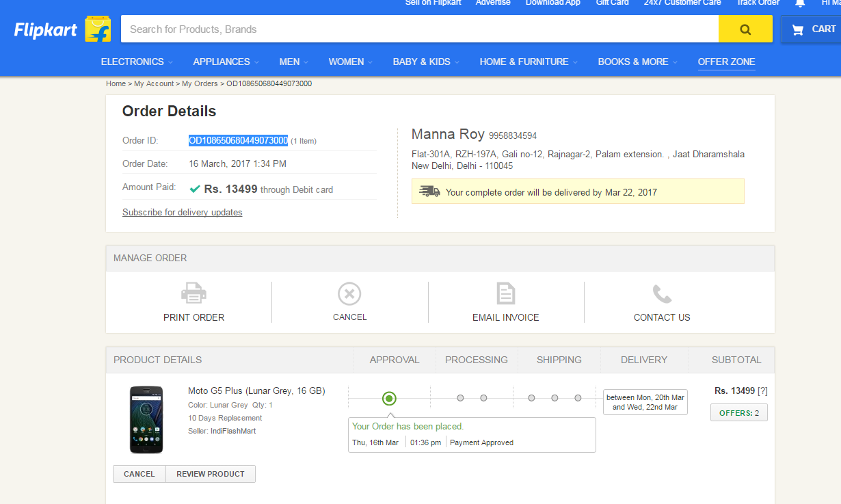
Task: Open the shopping cart icon
Action: pyautogui.click(x=797, y=29)
